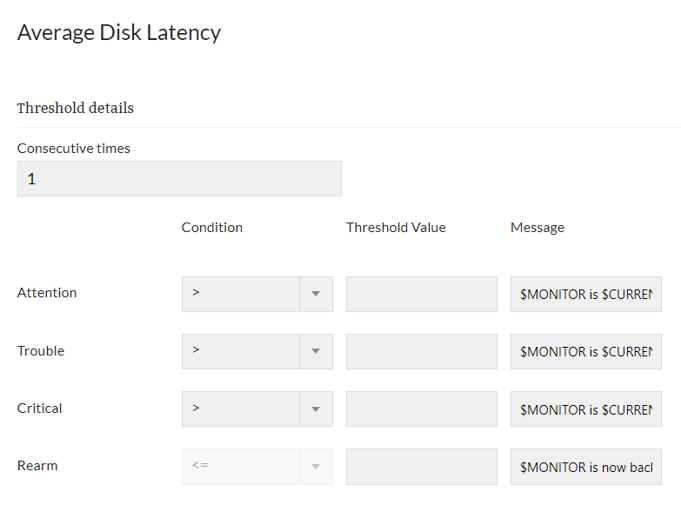Select the '>' operator text in Attention row
This screenshot has height=505, width=681.
pos(197,294)
